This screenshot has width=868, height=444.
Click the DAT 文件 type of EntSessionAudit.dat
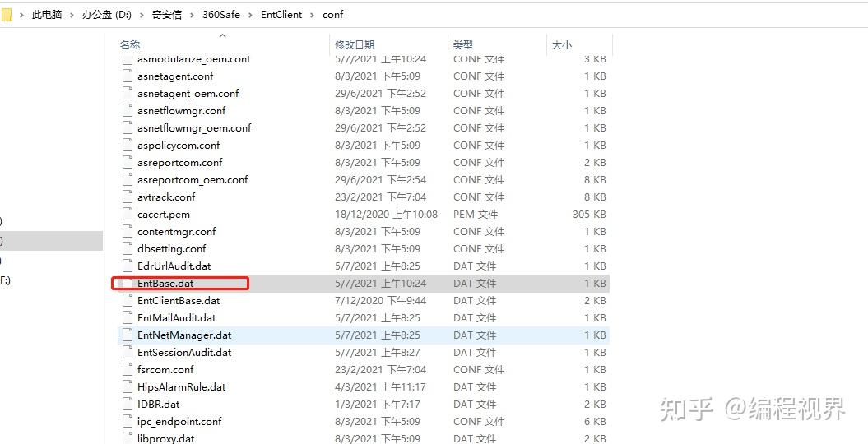coord(475,352)
